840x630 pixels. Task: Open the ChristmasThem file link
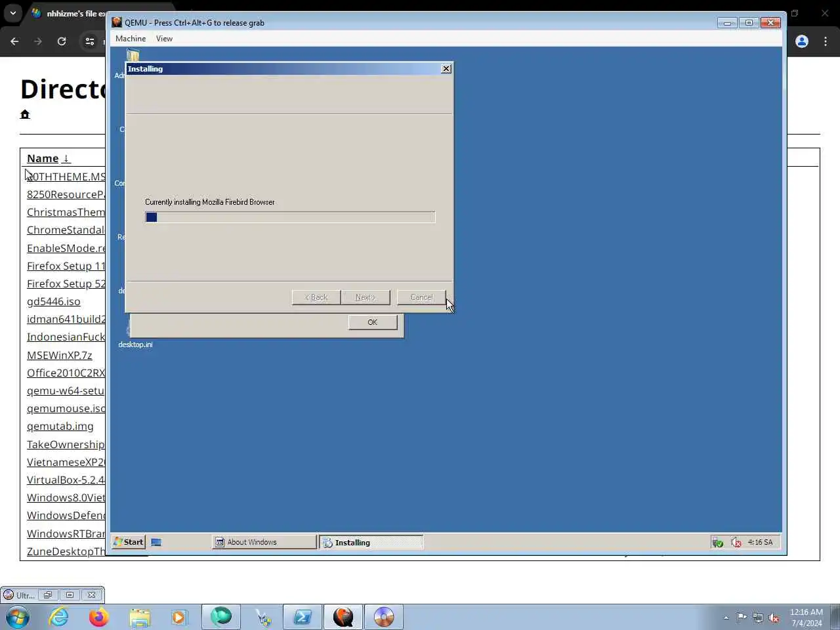(x=66, y=212)
